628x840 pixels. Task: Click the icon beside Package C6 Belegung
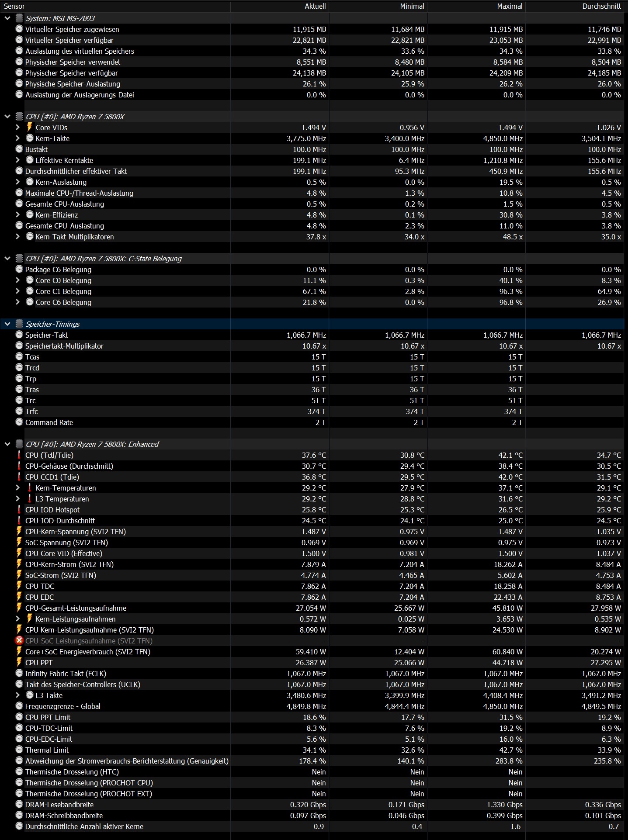(x=19, y=269)
